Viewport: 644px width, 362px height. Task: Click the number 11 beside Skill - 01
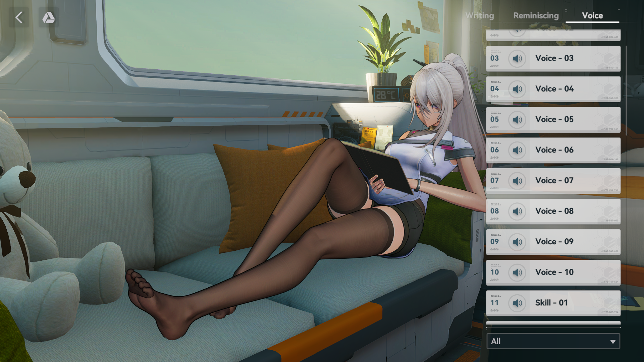click(x=494, y=303)
